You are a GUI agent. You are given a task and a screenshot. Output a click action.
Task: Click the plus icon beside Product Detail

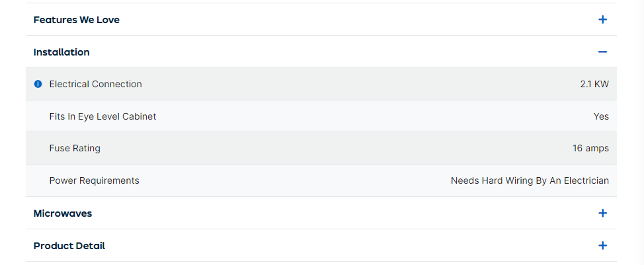(x=602, y=246)
